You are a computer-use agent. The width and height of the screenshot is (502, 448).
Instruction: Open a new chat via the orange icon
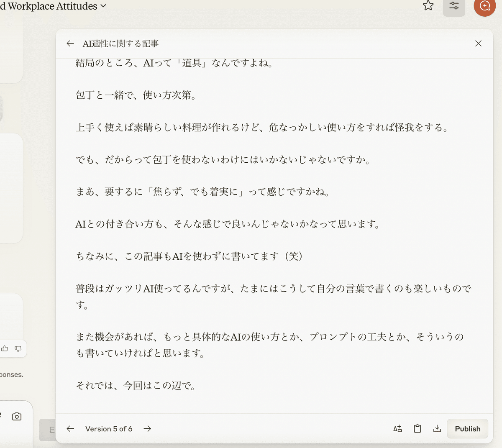click(484, 7)
